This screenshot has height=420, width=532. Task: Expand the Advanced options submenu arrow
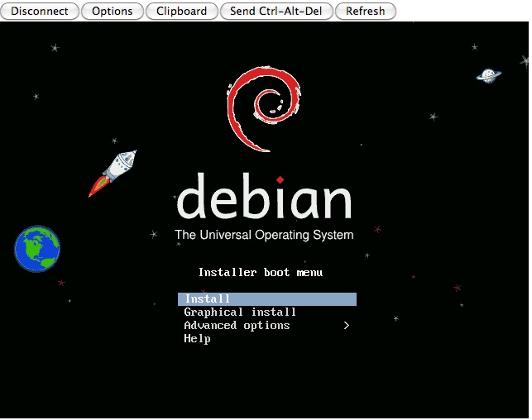(x=346, y=326)
